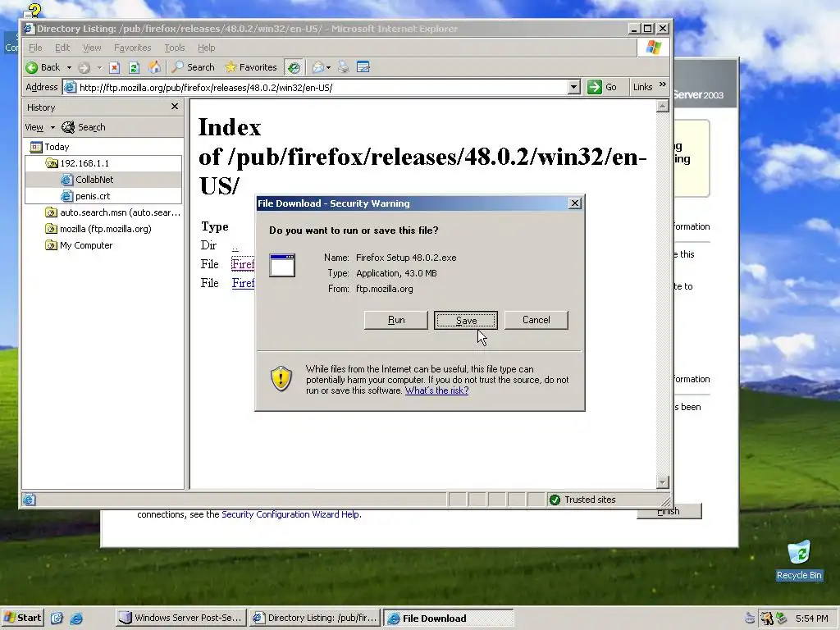Cancel the file download
Screen dimensions: 840x630
pos(536,320)
